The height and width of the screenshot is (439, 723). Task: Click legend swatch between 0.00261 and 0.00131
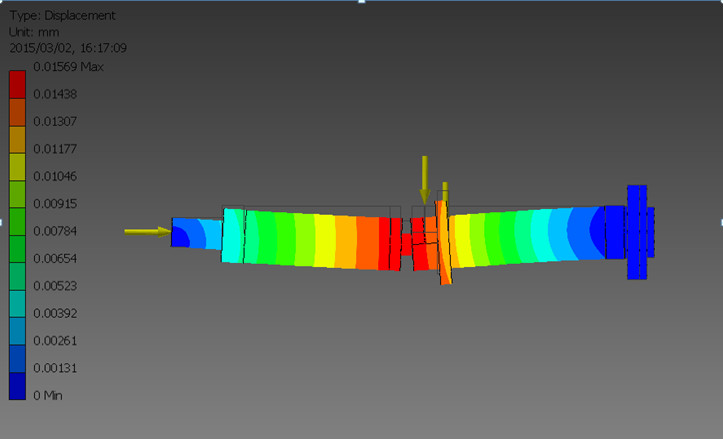click(17, 359)
